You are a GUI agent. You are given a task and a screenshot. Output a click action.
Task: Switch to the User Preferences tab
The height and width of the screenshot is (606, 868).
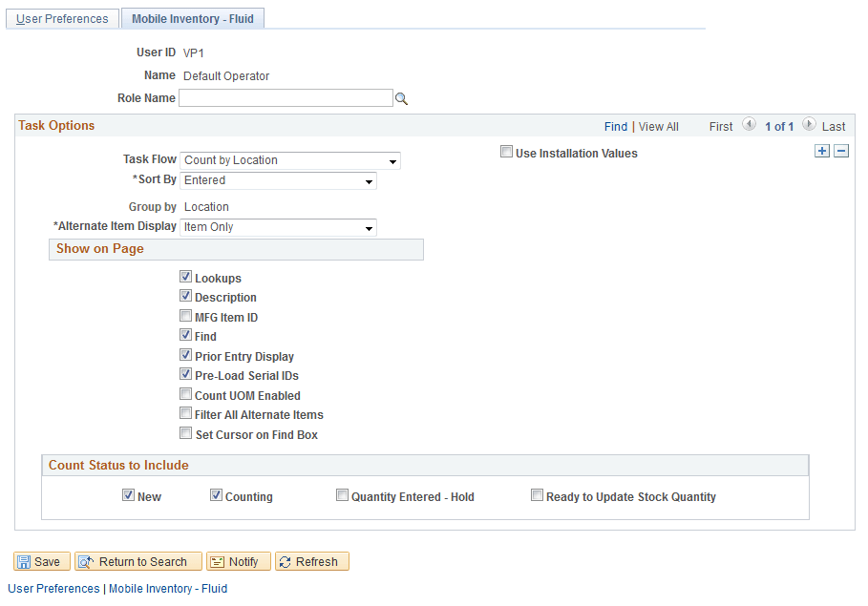pos(61,18)
